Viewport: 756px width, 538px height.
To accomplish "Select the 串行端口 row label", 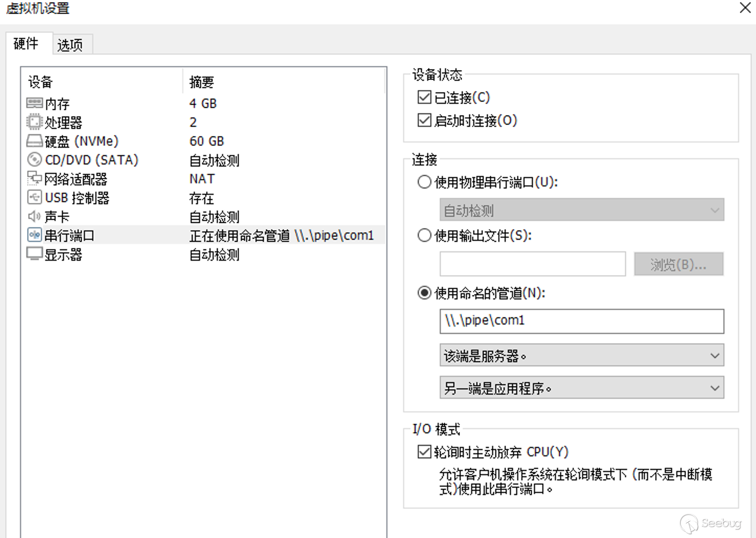I will (x=70, y=236).
